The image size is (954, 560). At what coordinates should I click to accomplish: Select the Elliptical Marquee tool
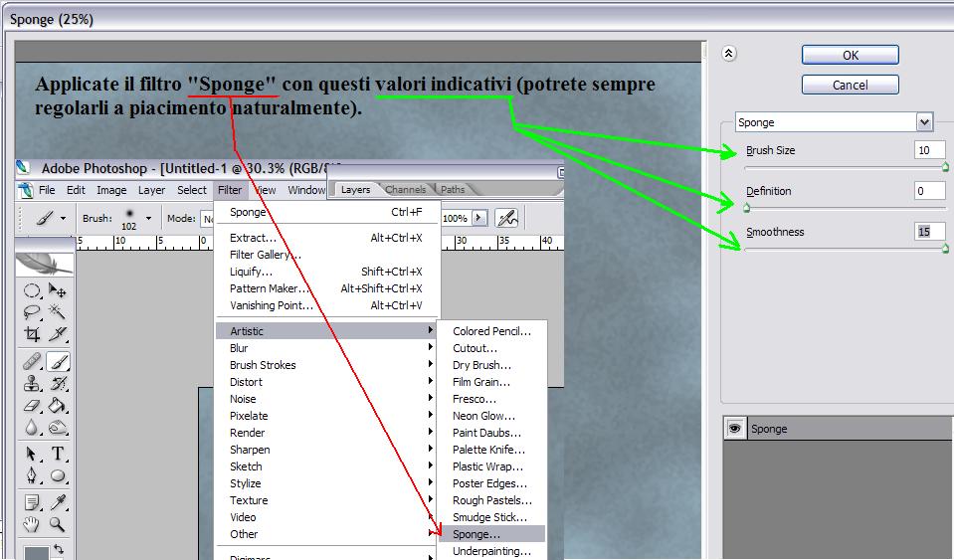[32, 290]
